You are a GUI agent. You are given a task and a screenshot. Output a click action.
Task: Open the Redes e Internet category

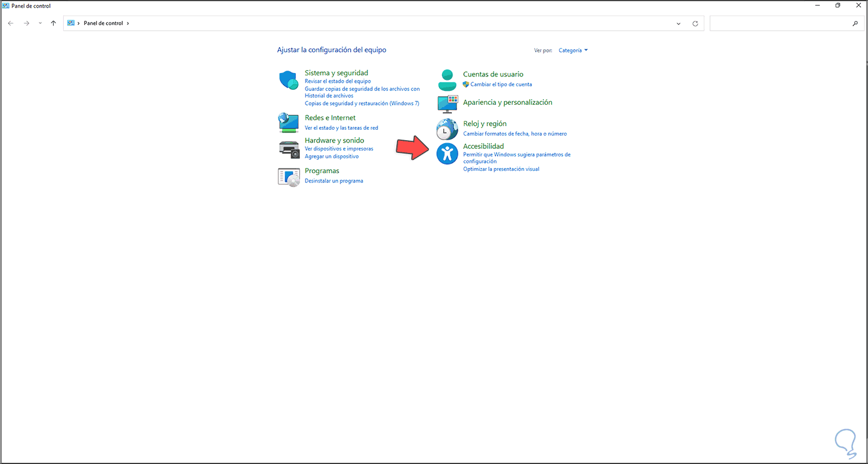(x=330, y=118)
